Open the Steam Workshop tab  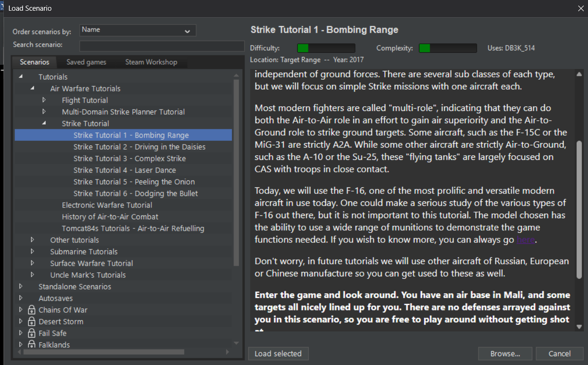[151, 62]
